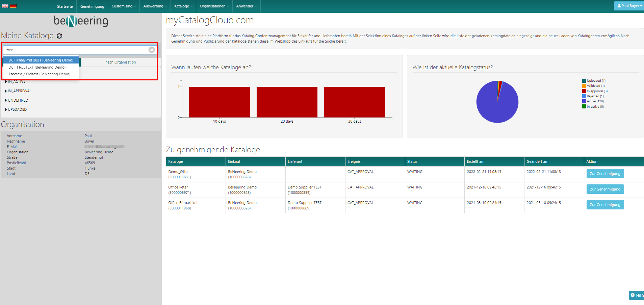Image resolution: width=644 pixels, height=305 pixels.
Task: Click Zur Genehmigung for Demo_Otto
Action: 605,174
